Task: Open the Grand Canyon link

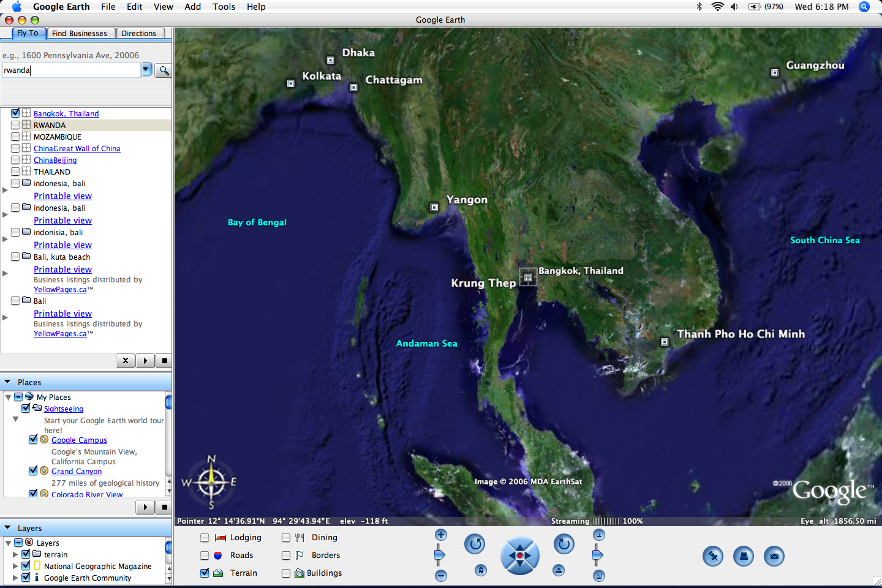Action: click(x=77, y=472)
